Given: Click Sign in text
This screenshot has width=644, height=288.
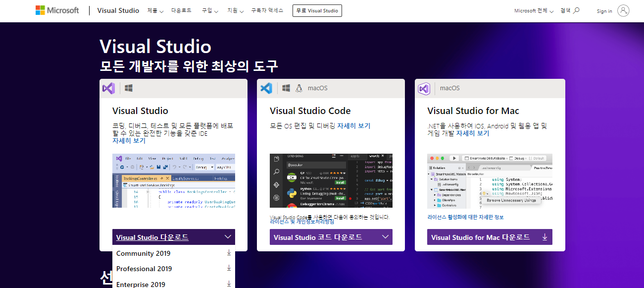Looking at the screenshot, I should pyautogui.click(x=604, y=11).
